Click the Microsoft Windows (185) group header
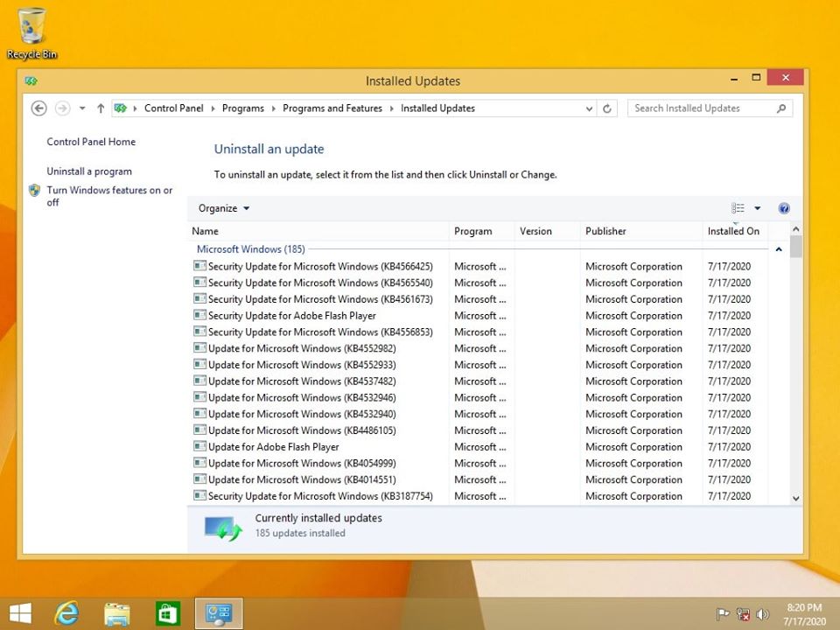Screen dimensions: 840x630 (251, 249)
